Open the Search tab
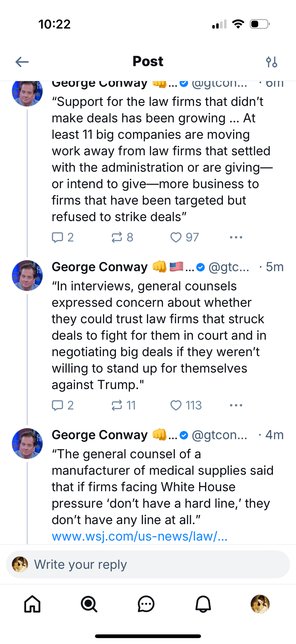 pos(89,604)
